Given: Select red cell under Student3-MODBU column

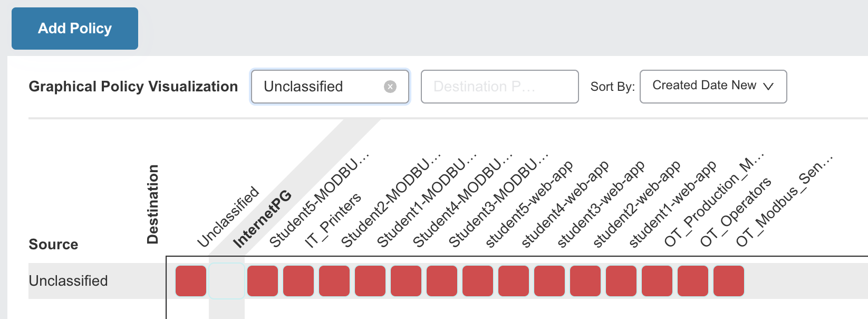Looking at the screenshot, I should pos(442,281).
